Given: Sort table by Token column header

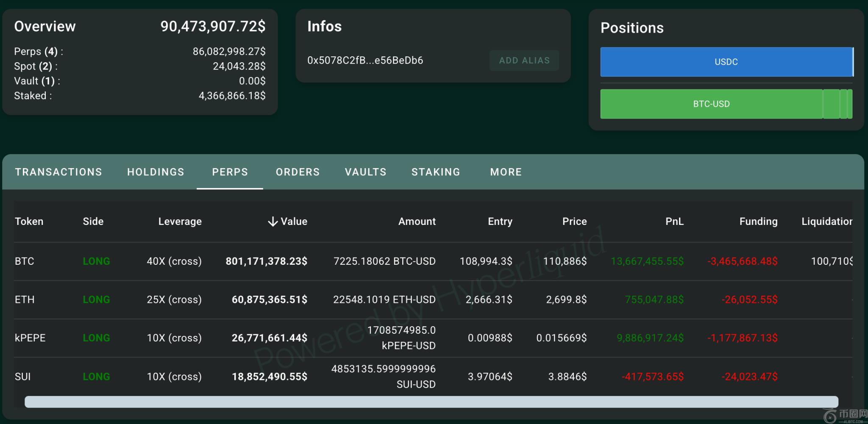Looking at the screenshot, I should pos(29,222).
